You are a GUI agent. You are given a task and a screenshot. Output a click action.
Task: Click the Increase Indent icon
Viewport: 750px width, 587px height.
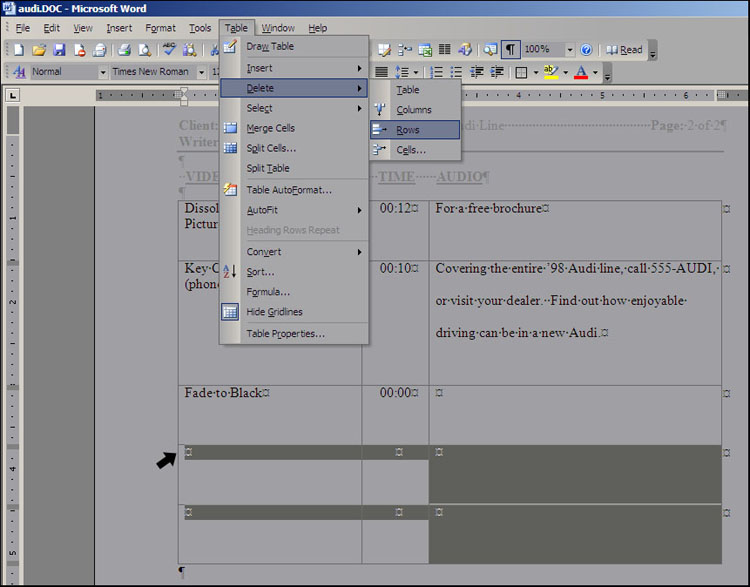pos(497,72)
